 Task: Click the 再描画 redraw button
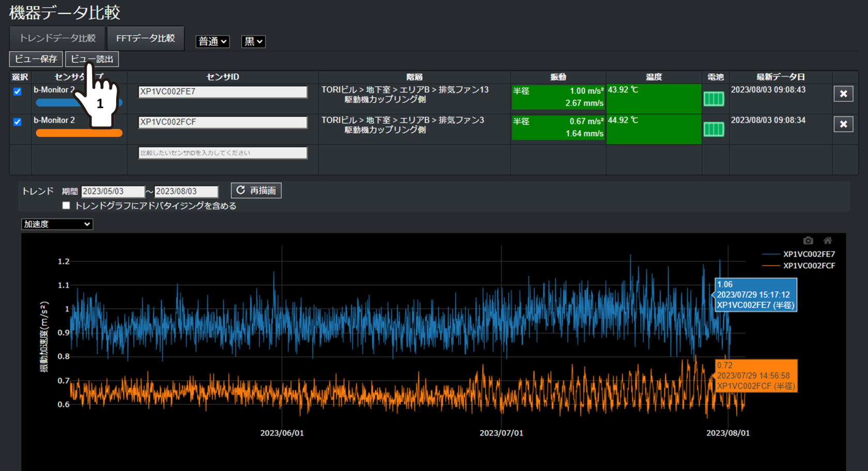coord(256,191)
